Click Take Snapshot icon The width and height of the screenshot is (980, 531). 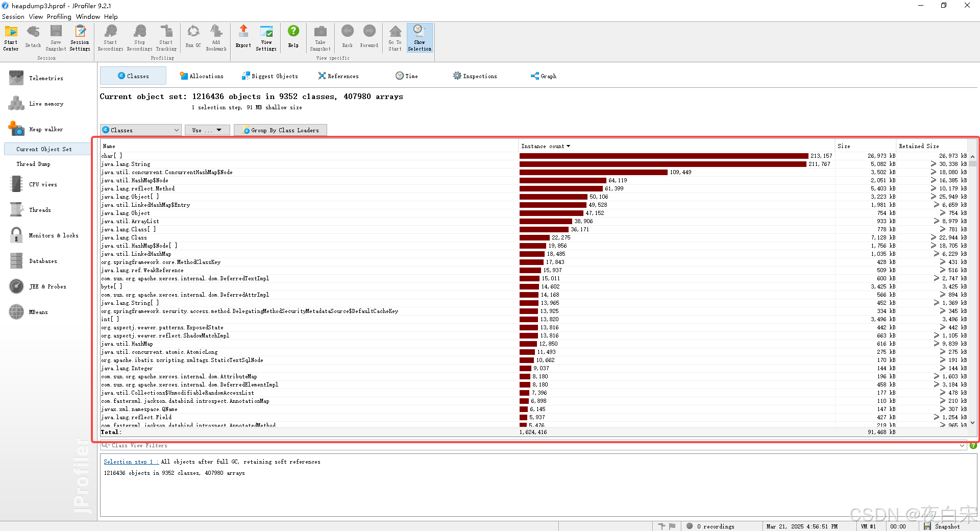coord(320,38)
